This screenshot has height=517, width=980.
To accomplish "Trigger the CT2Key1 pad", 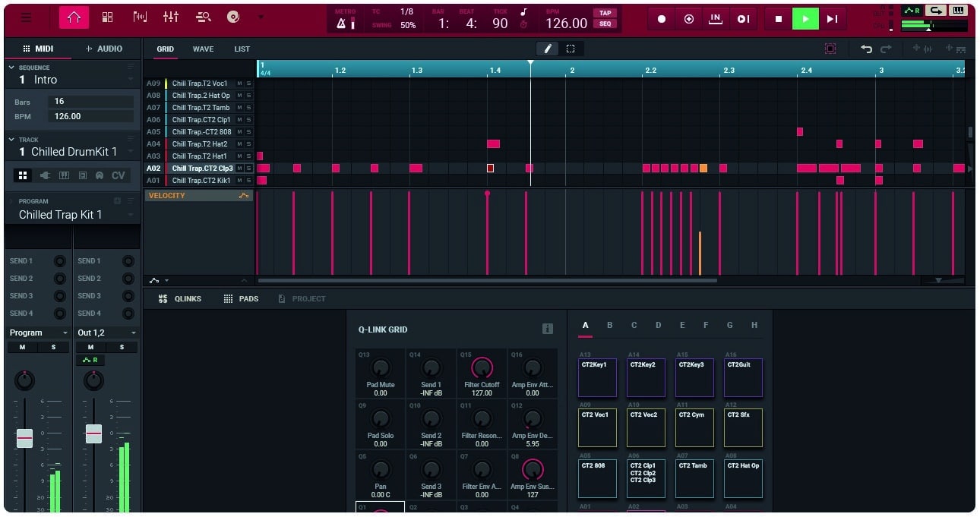I will click(597, 377).
